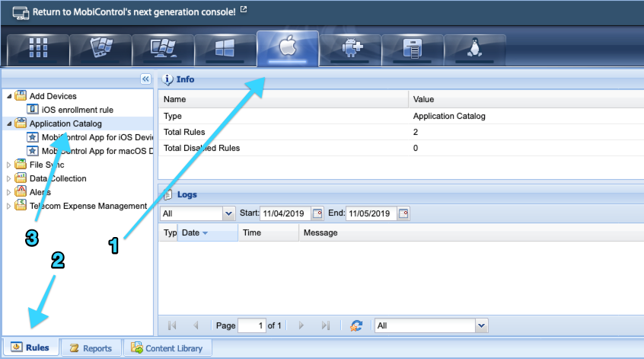644x359 pixels.
Task: Click the Add Devices folder icon
Action: click(21, 96)
